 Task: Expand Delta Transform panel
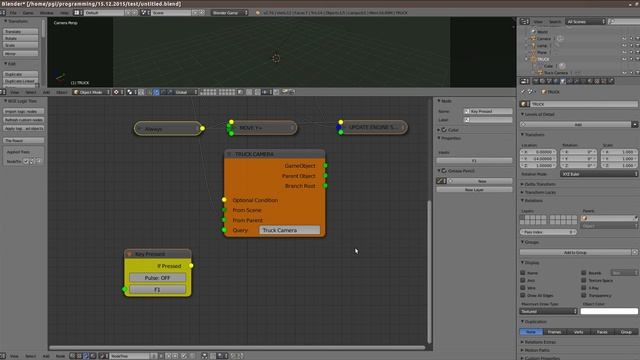tap(540, 184)
